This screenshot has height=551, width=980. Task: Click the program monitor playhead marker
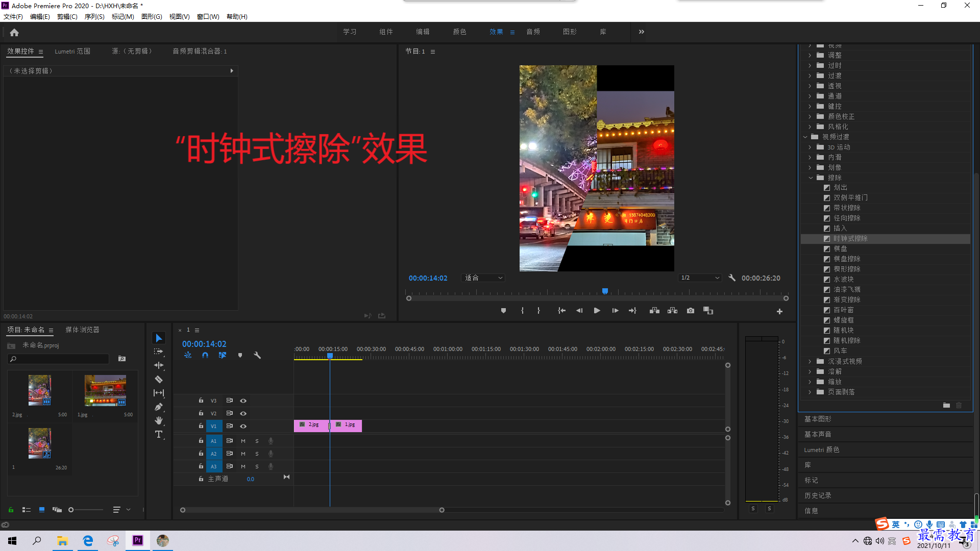tap(605, 291)
